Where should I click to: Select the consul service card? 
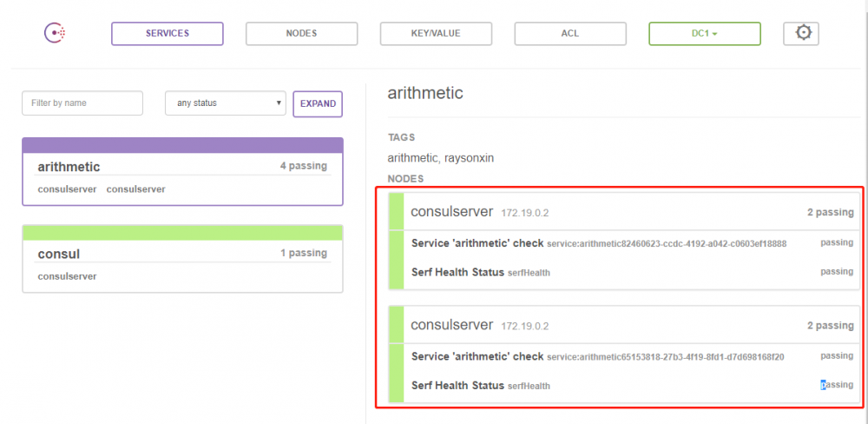tap(182, 259)
